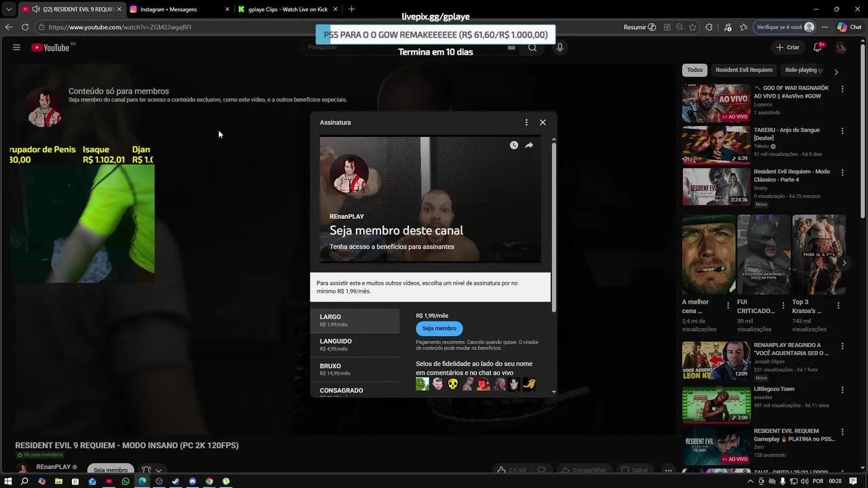Open Resident Evil Requiem Modo Clássico thumbnail
This screenshot has height=488, width=868.
click(x=716, y=186)
